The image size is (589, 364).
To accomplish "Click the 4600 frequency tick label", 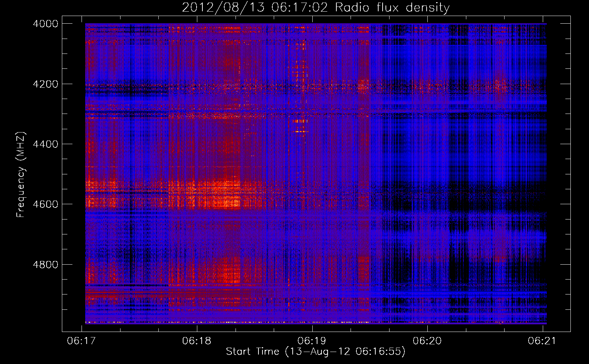I will click(x=45, y=204).
